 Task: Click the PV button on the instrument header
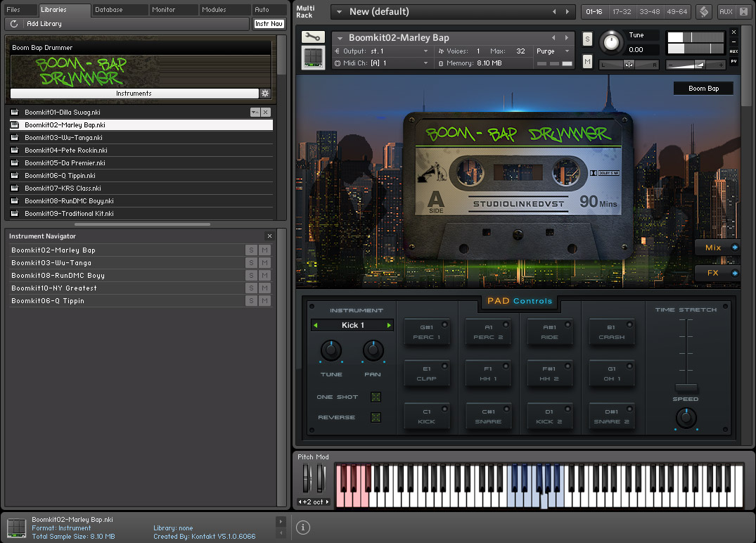tap(733, 61)
